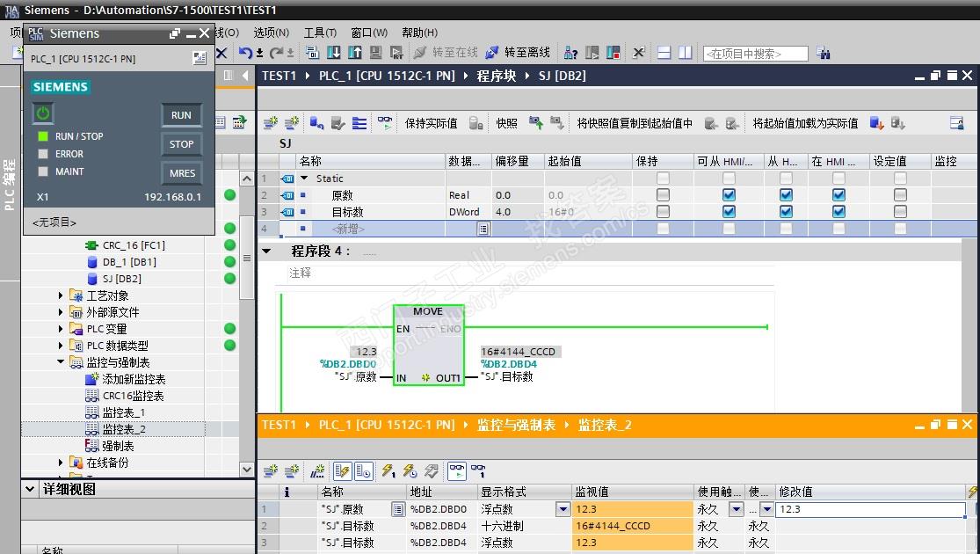The height and width of the screenshot is (554, 980).
Task: Select 强制表 in project tree
Action: [x=118, y=446]
